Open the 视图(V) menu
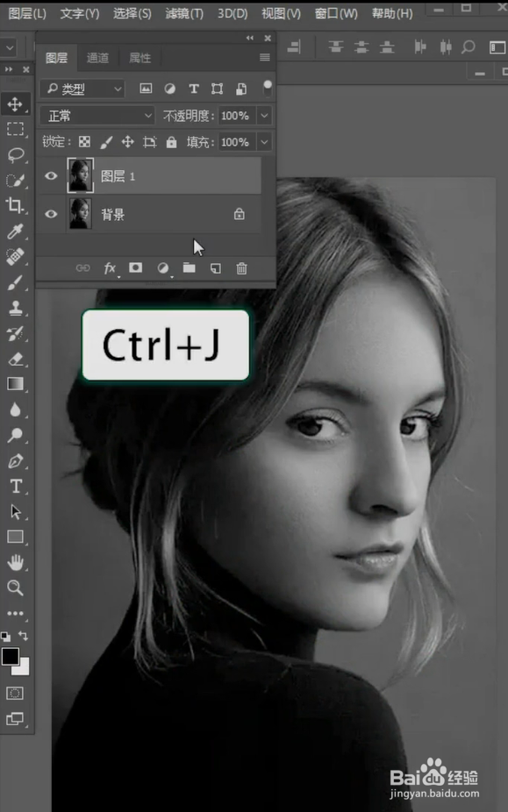This screenshot has width=508, height=812. [x=281, y=13]
